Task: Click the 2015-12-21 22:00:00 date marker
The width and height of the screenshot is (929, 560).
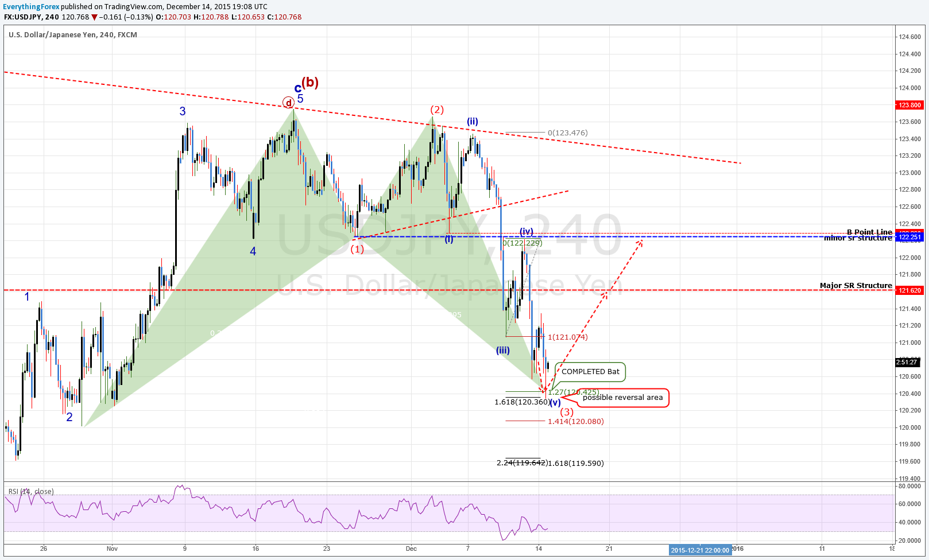Action: point(700,550)
